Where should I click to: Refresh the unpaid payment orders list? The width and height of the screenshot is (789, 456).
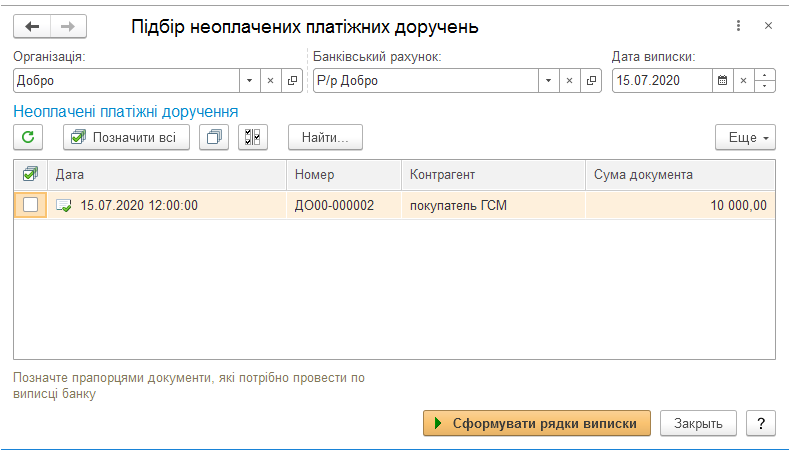coord(28,137)
